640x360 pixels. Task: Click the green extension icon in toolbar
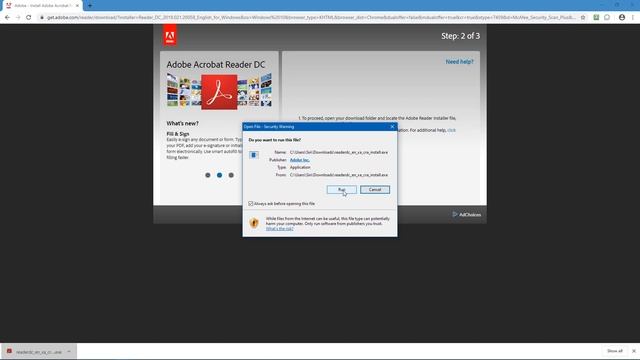coord(596,18)
